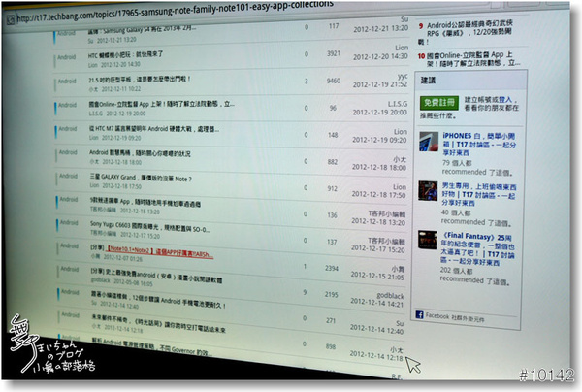Click last poster L.I.S.G dated 2012-12-19 20:00
The image size is (582, 392).
[x=398, y=104]
